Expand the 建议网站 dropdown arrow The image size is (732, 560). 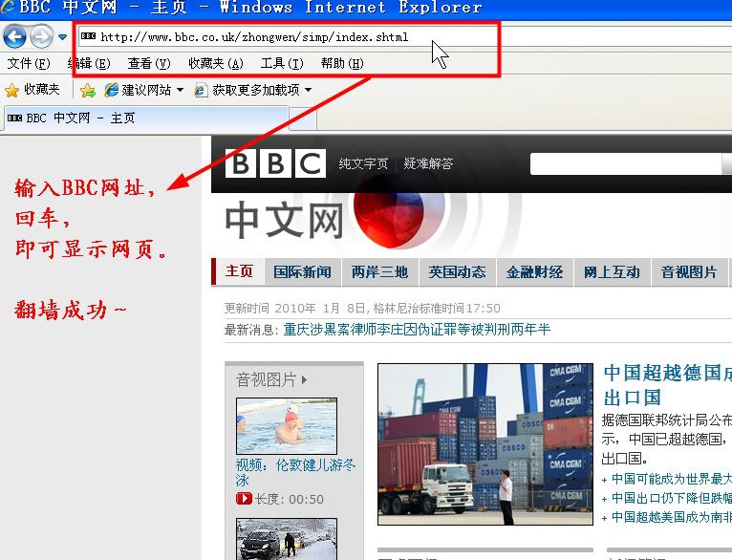pyautogui.click(x=181, y=90)
